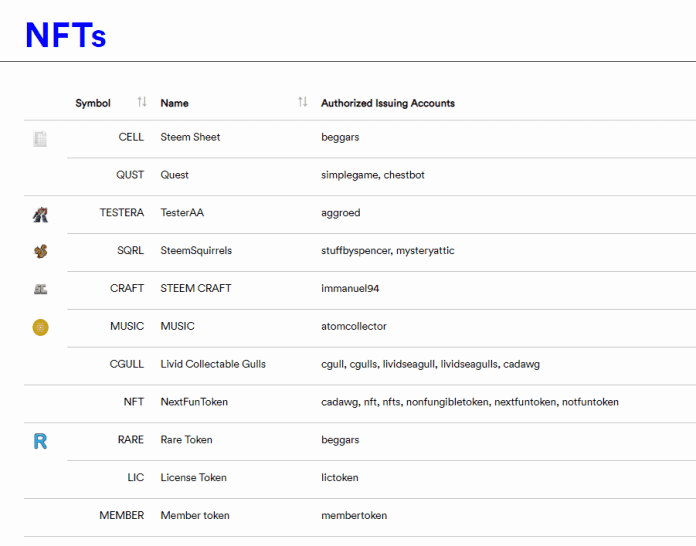Click the NFT row issuing accounts list
The height and width of the screenshot is (546, 696).
pos(470,402)
